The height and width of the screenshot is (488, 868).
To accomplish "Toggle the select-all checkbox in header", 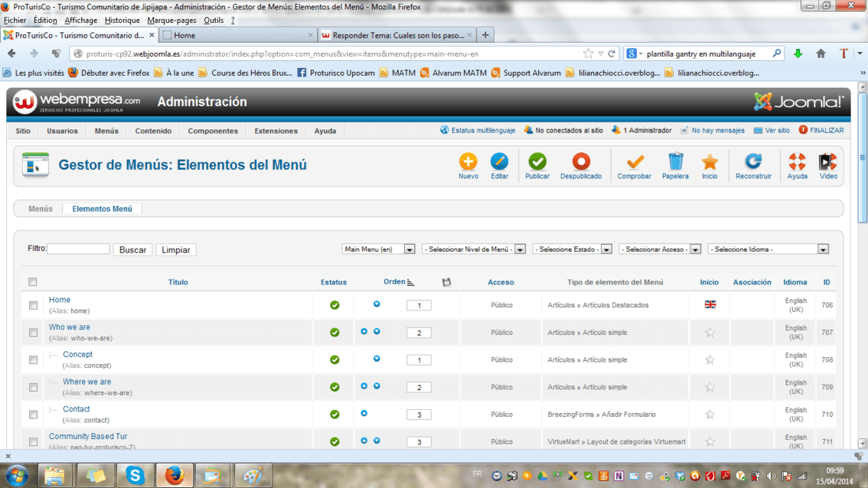I will [32, 282].
